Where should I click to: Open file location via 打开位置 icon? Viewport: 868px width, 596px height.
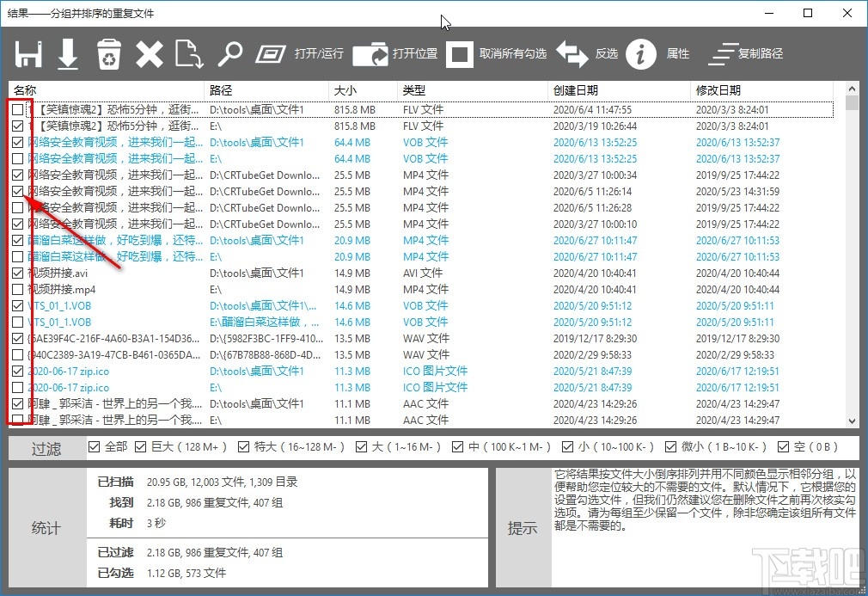pyautogui.click(x=371, y=53)
